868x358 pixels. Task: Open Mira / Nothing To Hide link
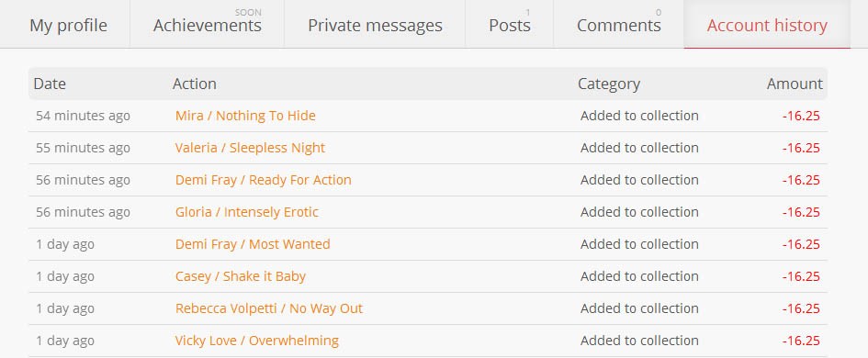click(245, 116)
